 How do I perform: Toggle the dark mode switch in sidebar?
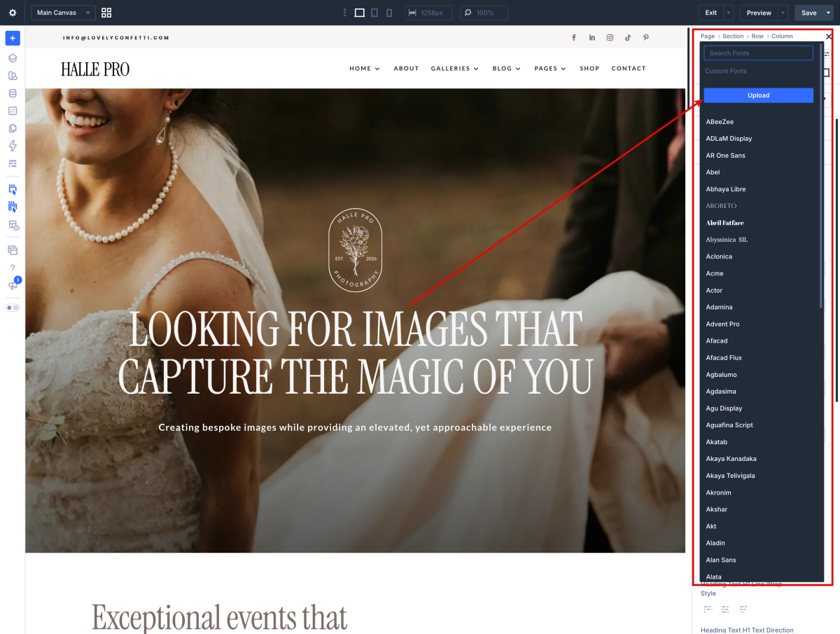(13, 308)
